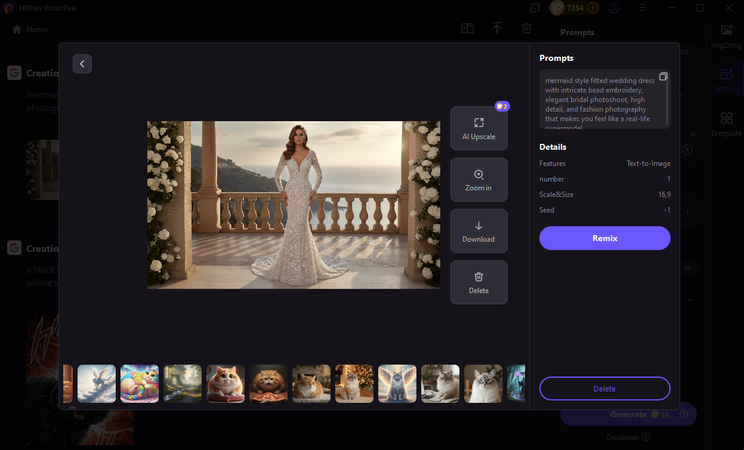
Task: Click the Seed value -1
Action: tap(667, 210)
